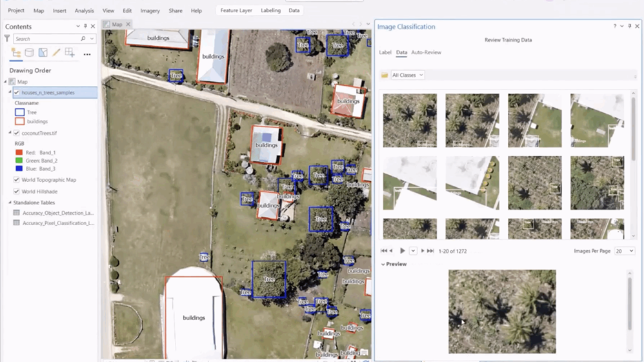Click Accuracy_Object_Detection table icon
The width and height of the screenshot is (644, 362).
[x=16, y=213]
